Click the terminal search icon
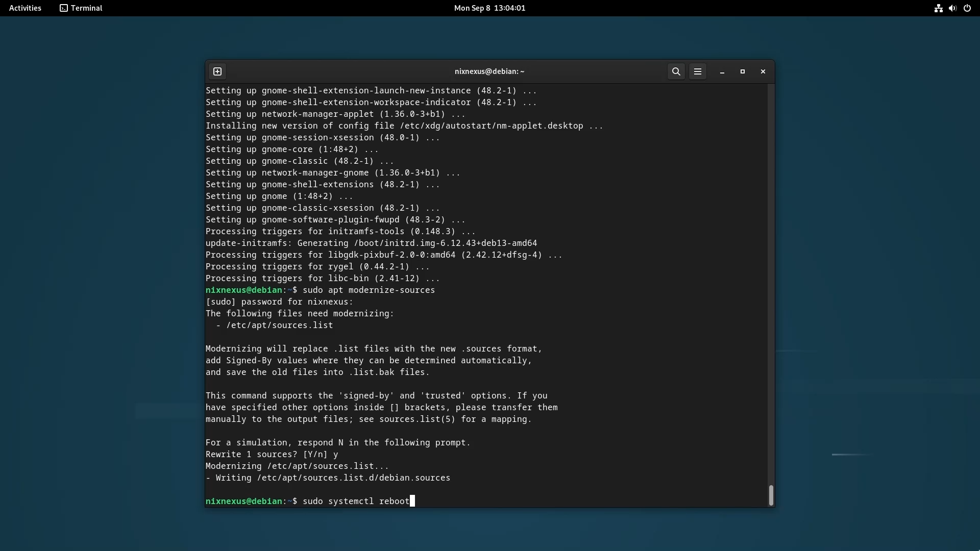This screenshot has height=551, width=980. pos(676,71)
